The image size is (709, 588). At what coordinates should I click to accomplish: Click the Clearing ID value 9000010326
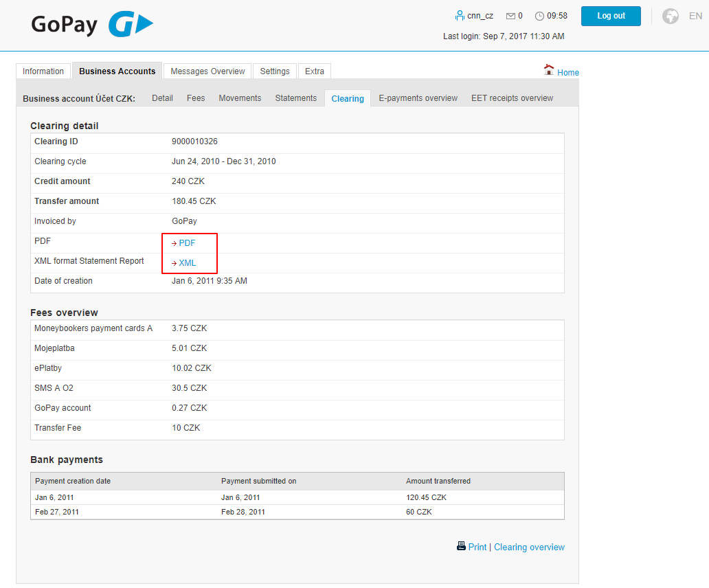194,142
